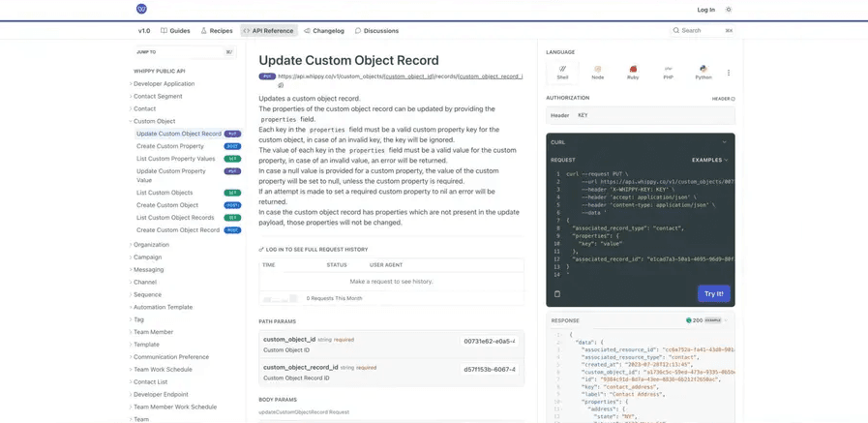Screen dimensions: 868x423
Task: Open the Recipes tab
Action: click(x=217, y=30)
